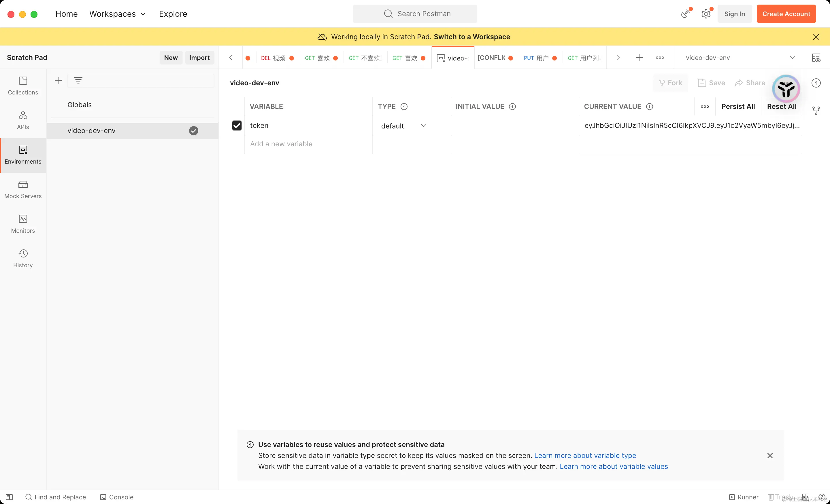Click the Persist All button
Viewport: 830px width, 504px height.
738,106
